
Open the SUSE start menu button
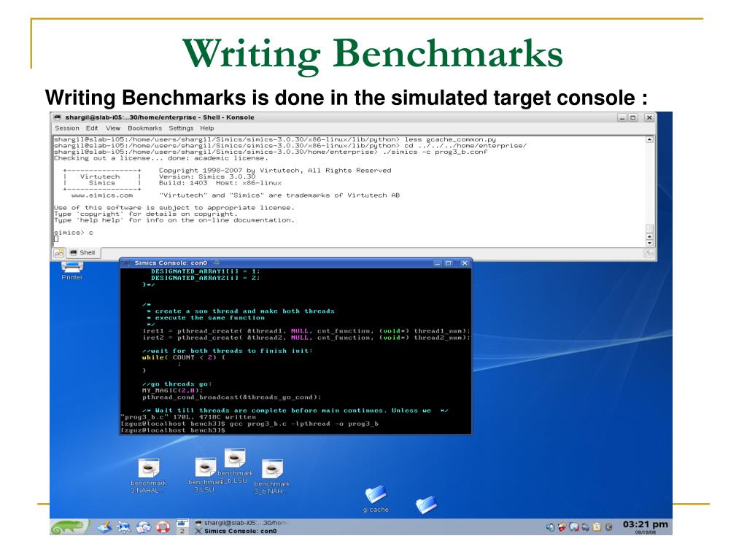69,526
